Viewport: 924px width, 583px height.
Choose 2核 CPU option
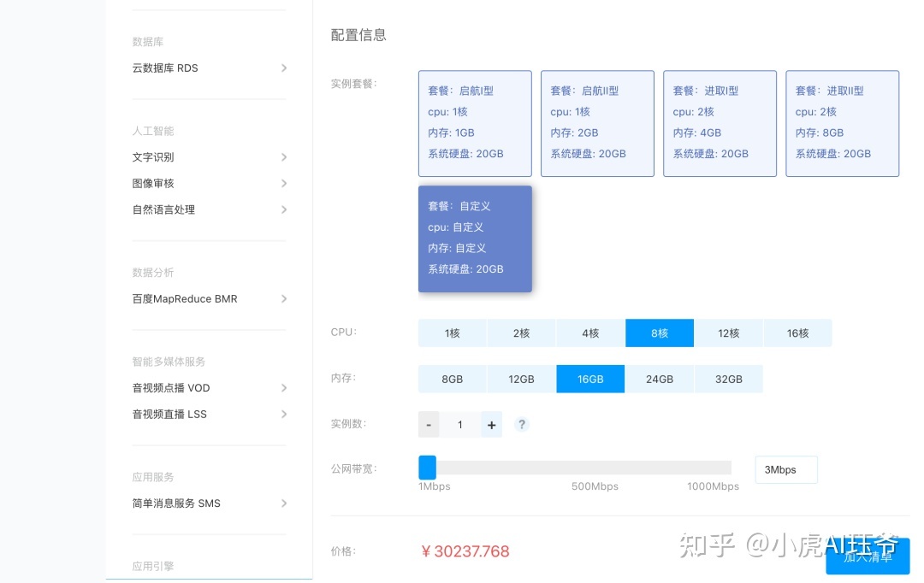point(522,333)
